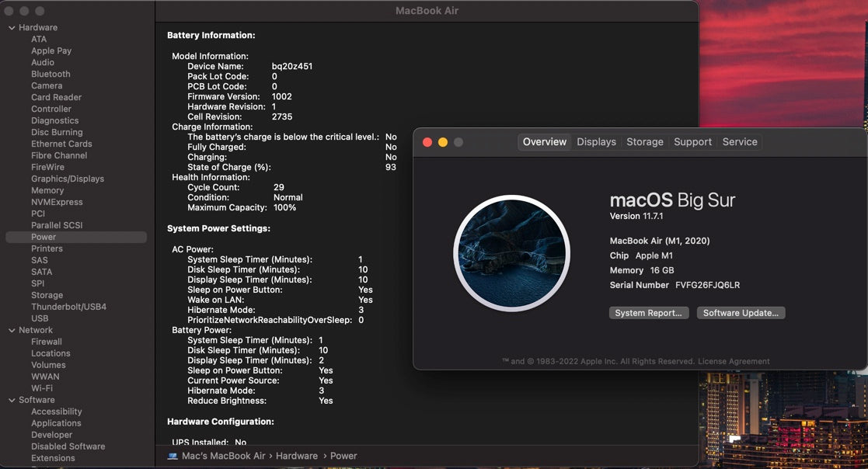Image resolution: width=868 pixels, height=469 pixels.
Task: Select the Support tab
Action: (x=692, y=142)
